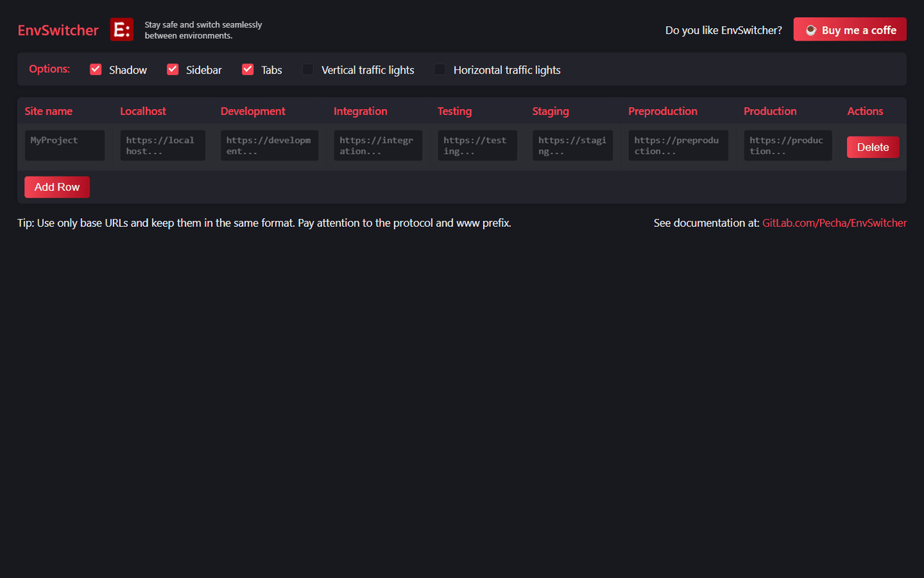Disable the Sidebar checkbox
This screenshot has height=578, width=924.
point(173,69)
